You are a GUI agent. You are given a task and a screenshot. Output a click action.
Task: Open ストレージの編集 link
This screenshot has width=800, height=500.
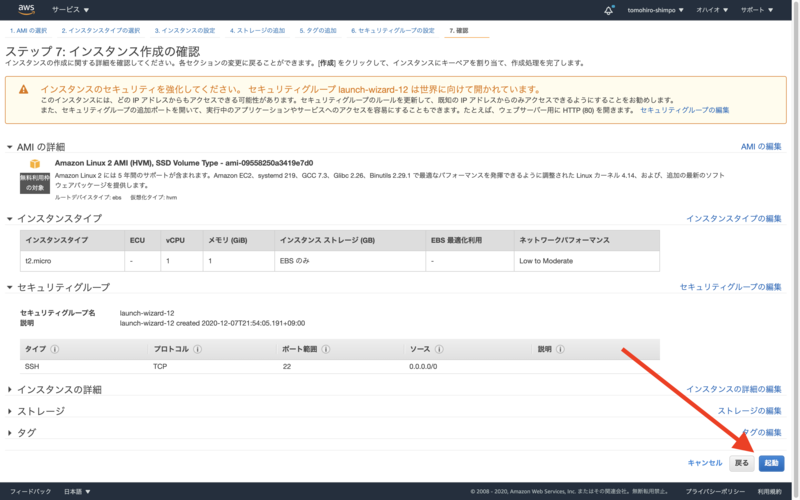(x=749, y=411)
